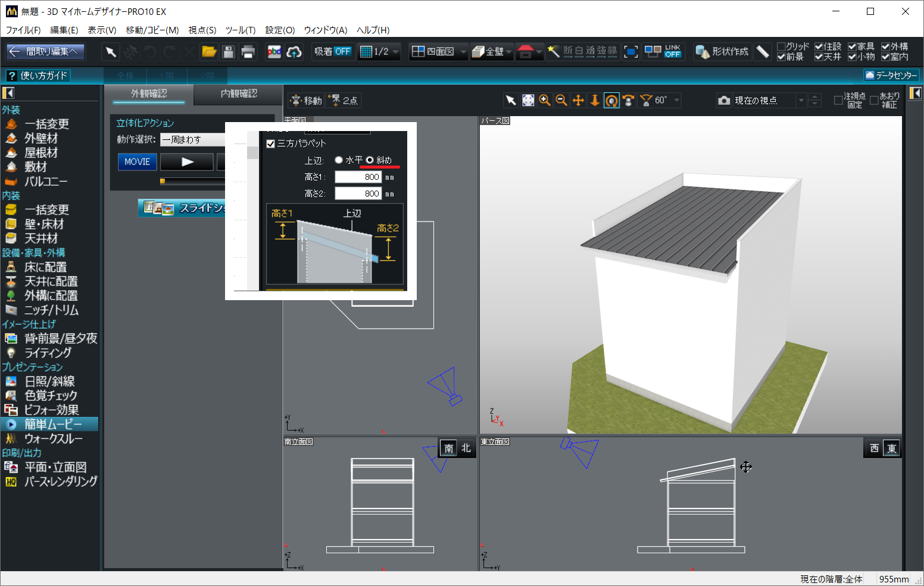Click the zoom in magnifier icon
924x586 pixels.
coord(545,101)
